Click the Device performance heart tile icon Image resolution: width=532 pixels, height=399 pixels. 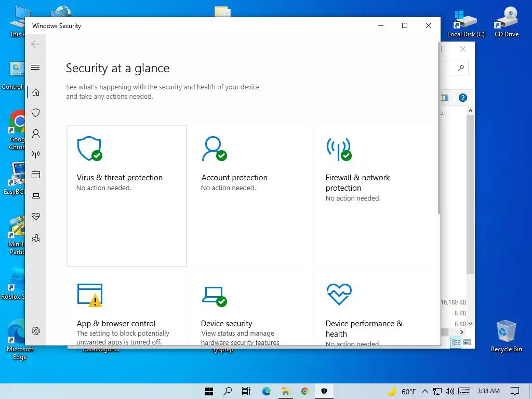click(339, 294)
